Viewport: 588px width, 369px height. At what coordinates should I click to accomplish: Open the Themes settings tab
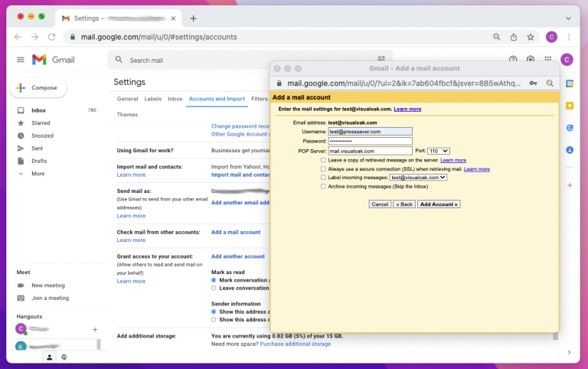pos(127,114)
